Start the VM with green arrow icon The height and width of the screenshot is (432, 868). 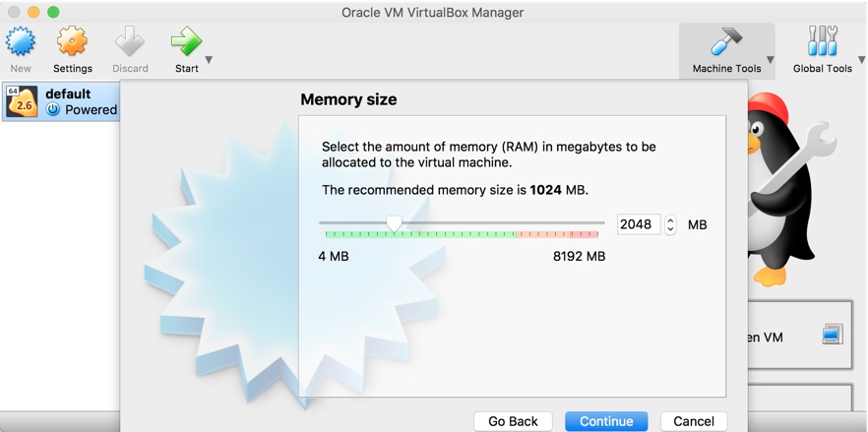[x=186, y=41]
